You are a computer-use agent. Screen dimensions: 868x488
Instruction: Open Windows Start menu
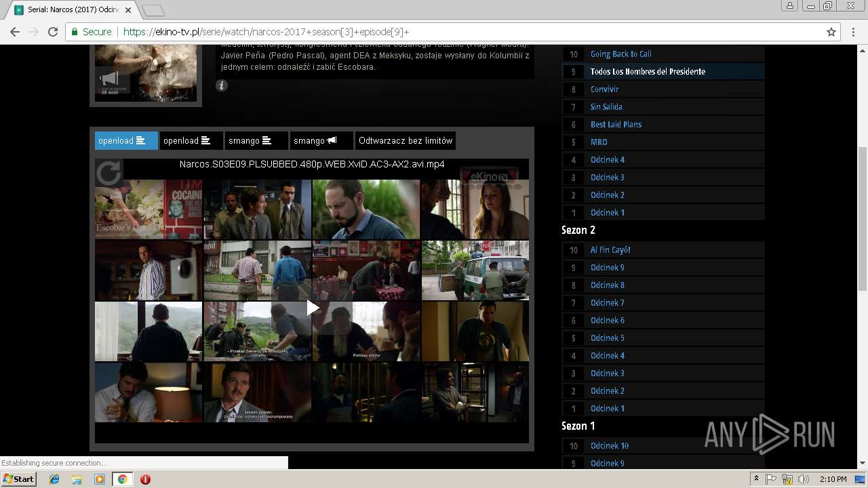click(18, 479)
